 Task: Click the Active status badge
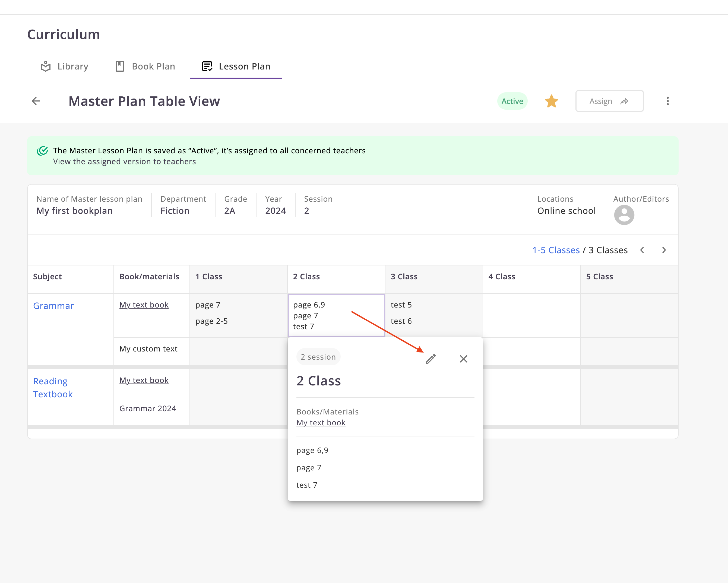pyautogui.click(x=512, y=101)
